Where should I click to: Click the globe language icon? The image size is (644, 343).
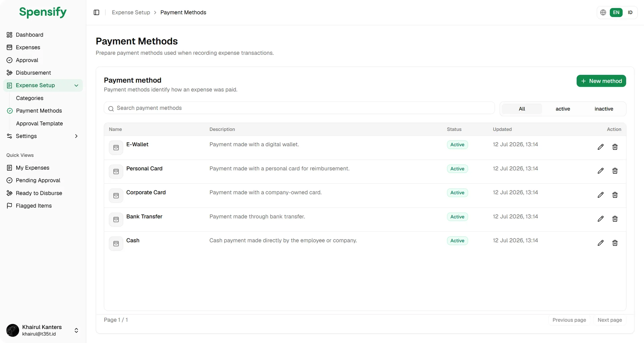pyautogui.click(x=603, y=12)
